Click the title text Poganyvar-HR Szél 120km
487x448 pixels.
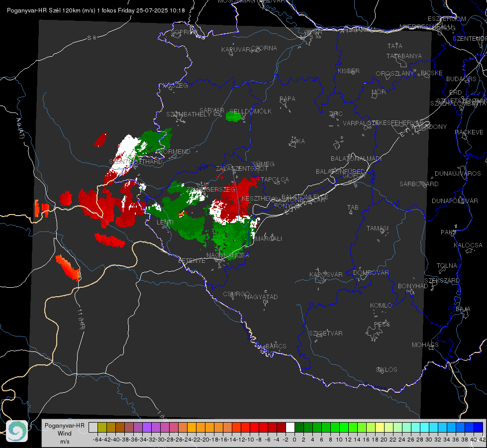point(43,10)
